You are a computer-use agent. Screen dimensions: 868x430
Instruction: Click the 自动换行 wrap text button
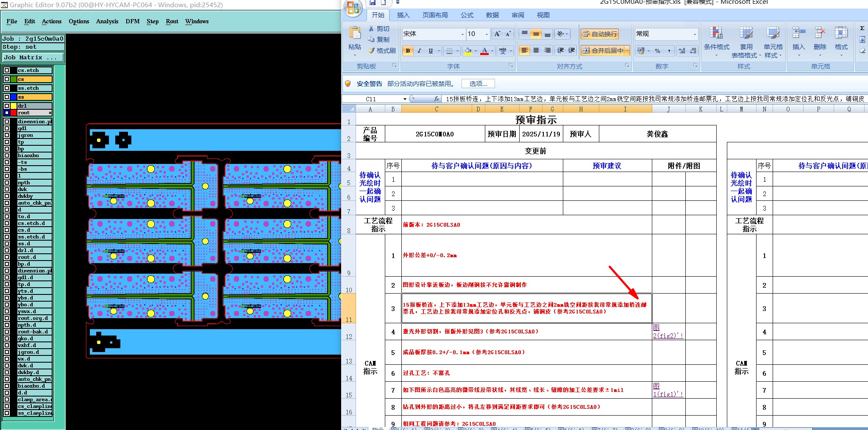tap(599, 34)
